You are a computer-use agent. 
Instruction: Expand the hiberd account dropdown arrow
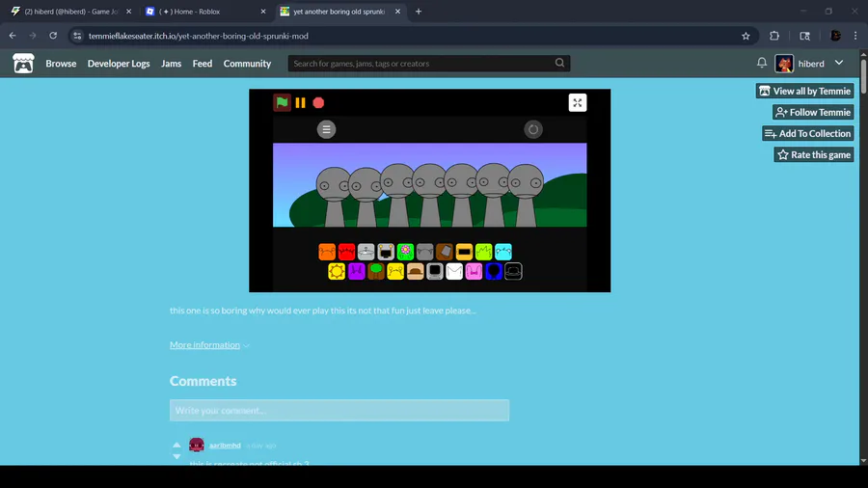839,63
